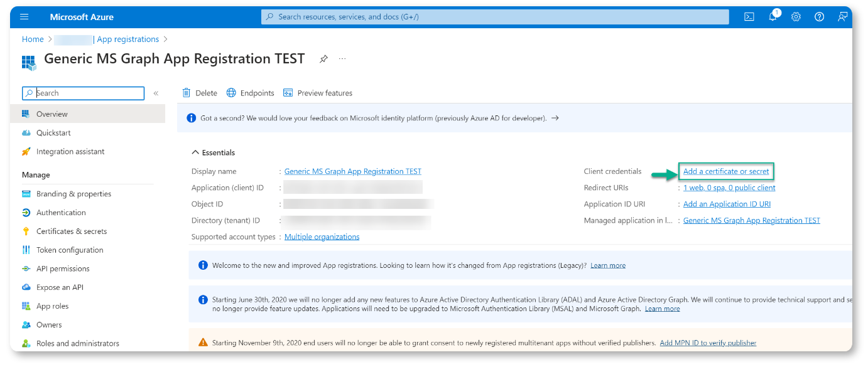
Task: Click Add an Application ID URI
Action: [727, 204]
